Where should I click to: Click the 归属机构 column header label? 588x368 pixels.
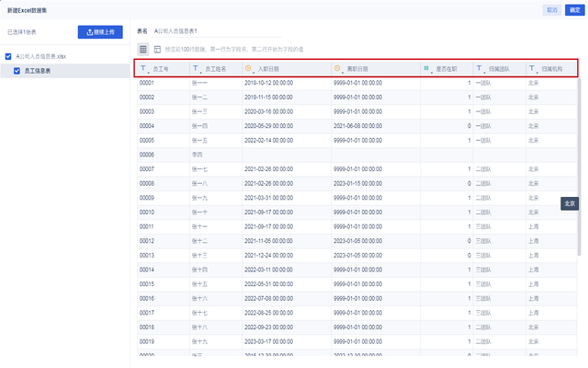(551, 69)
